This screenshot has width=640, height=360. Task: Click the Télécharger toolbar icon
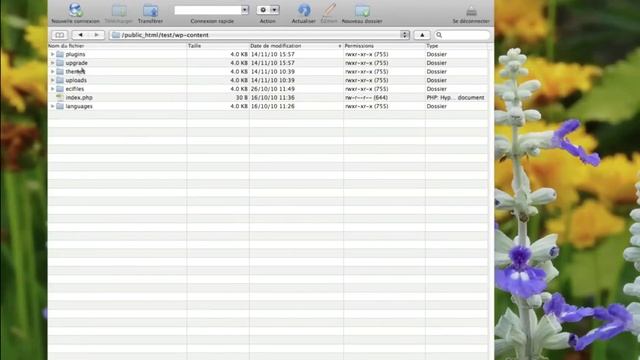click(119, 11)
